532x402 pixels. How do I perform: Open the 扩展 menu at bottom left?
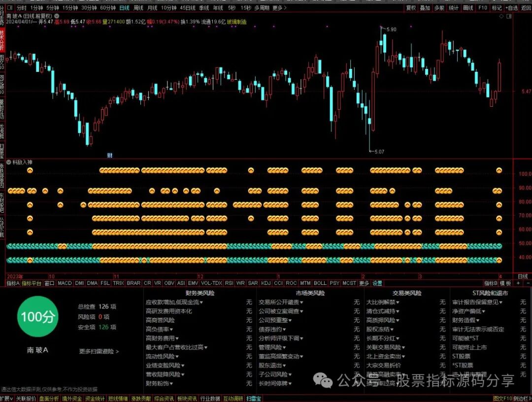coord(6,399)
